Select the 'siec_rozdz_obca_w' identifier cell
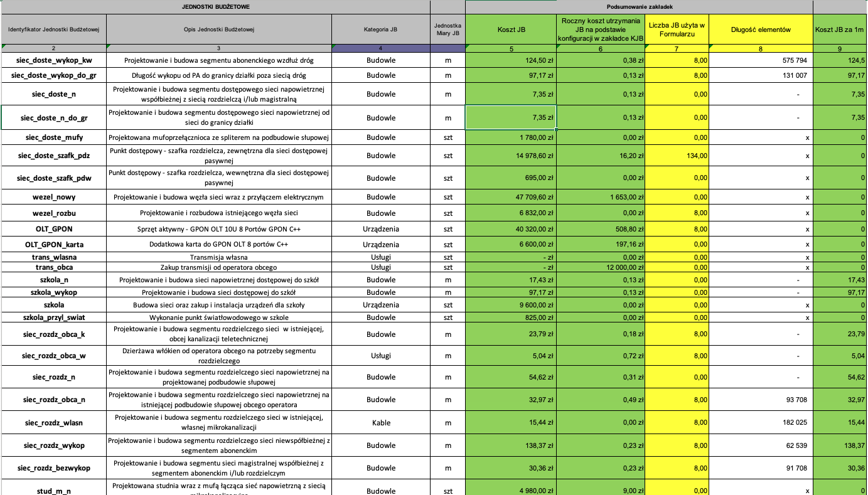Viewport: 868px width, 495px height. 53,356
